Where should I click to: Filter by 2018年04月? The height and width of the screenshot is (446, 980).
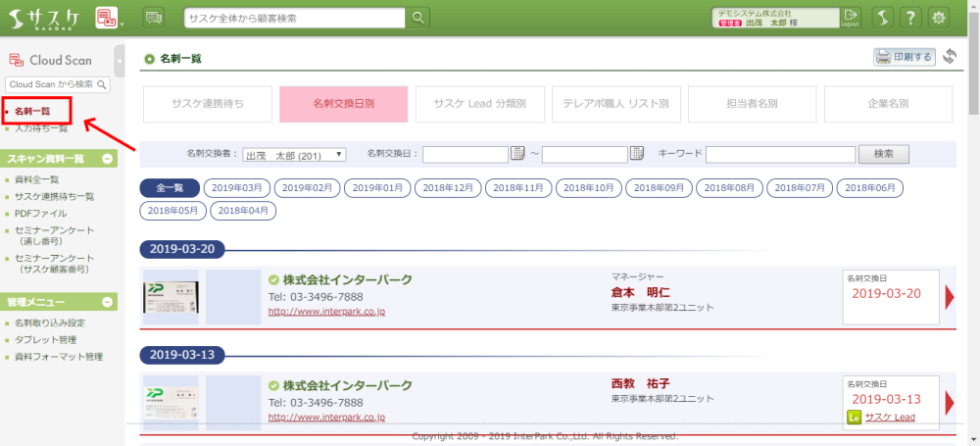tap(243, 211)
